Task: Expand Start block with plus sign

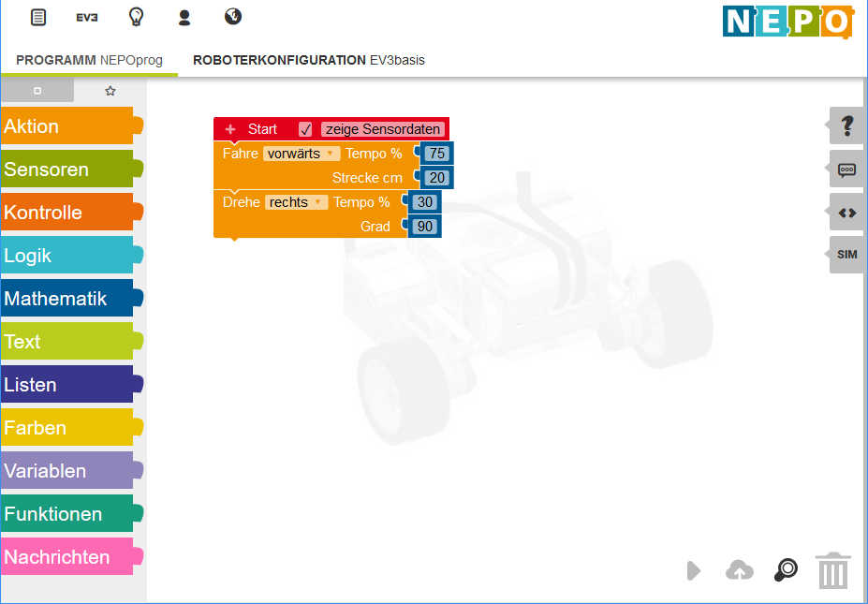Action: coord(230,129)
